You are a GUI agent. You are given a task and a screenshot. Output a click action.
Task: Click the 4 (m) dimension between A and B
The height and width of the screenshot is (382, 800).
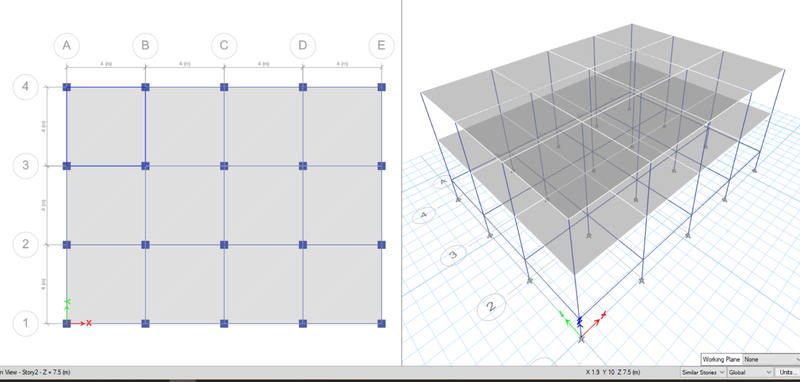pyautogui.click(x=106, y=64)
